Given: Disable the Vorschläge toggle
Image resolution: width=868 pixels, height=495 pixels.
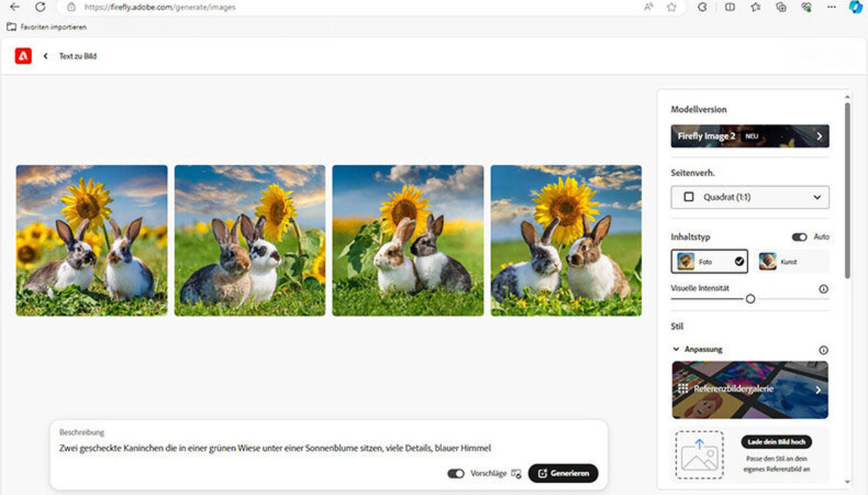Looking at the screenshot, I should (456, 474).
